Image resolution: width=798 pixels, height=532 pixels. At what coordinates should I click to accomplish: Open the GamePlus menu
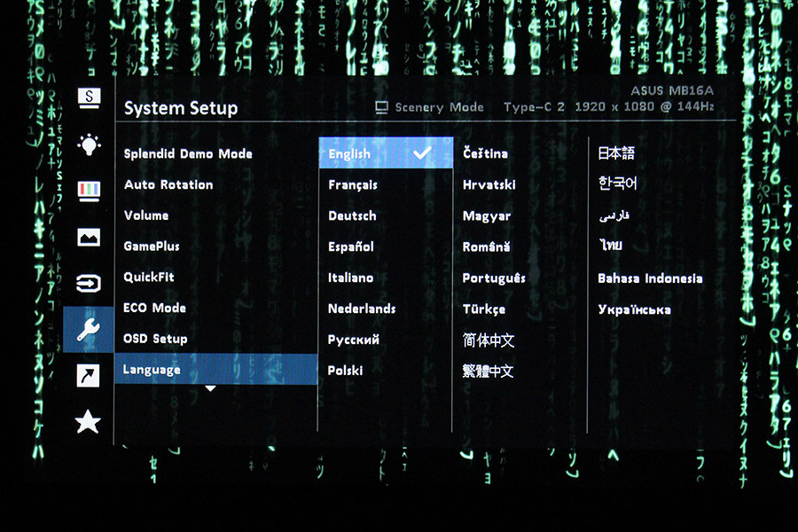(x=152, y=246)
